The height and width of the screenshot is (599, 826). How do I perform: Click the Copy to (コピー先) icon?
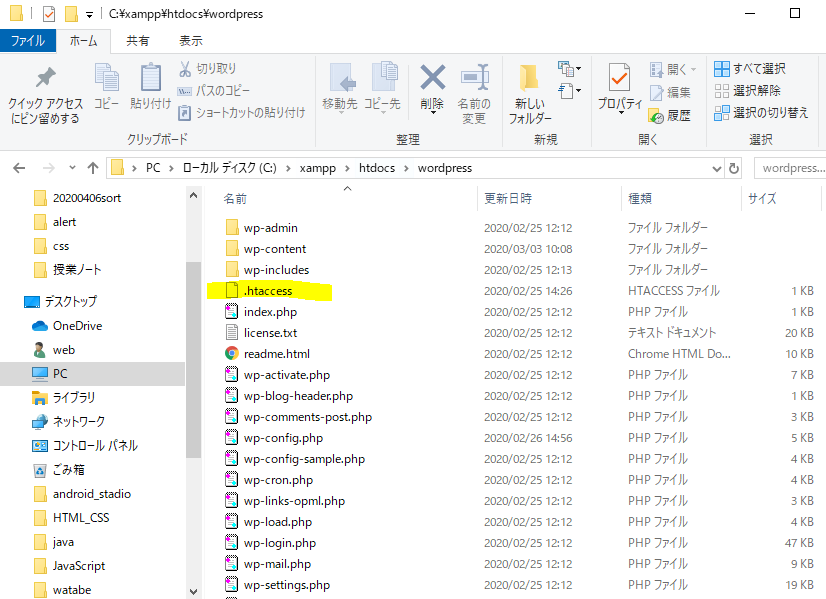click(383, 77)
